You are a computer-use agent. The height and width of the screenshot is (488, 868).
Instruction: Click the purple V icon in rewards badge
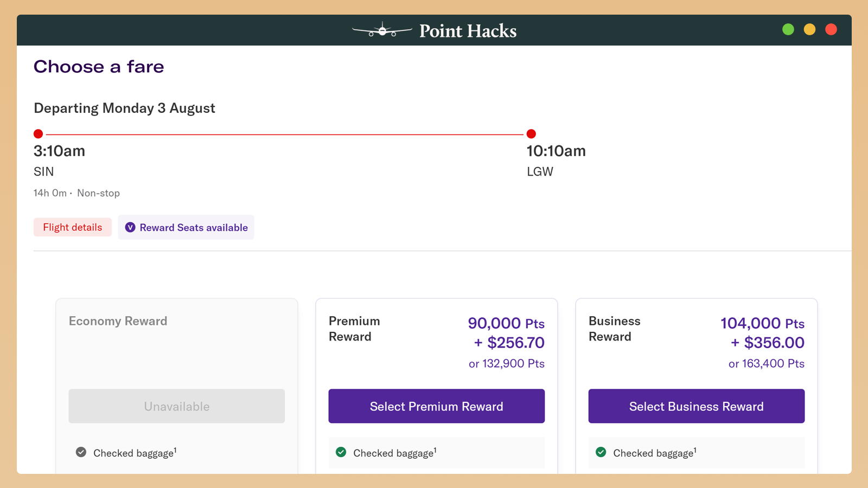130,228
